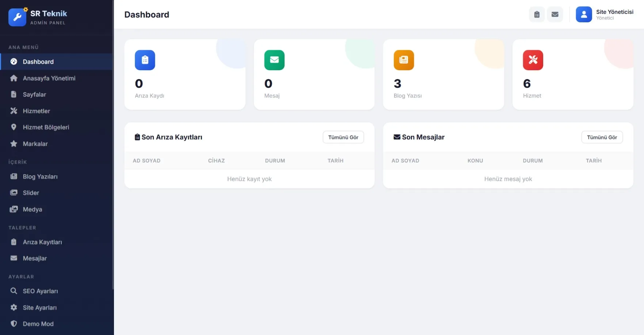Viewport: 644px width, 335px height.
Task: Click Tümünü Gör for Son Mesajlar
Action: click(602, 137)
